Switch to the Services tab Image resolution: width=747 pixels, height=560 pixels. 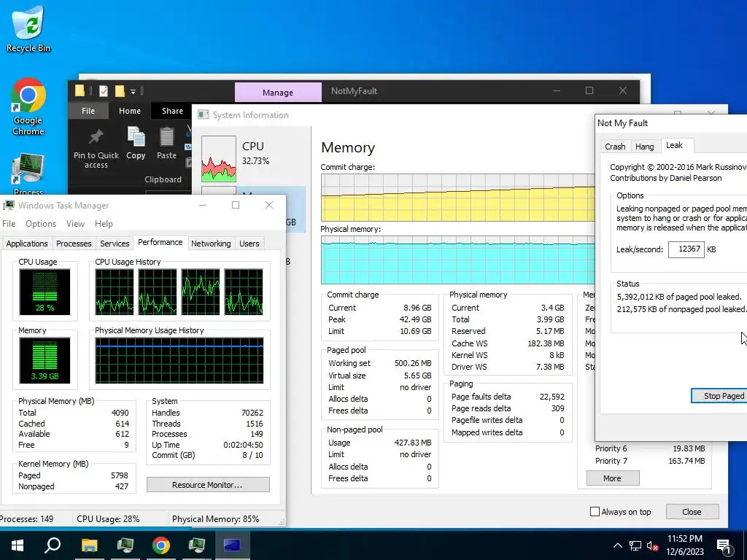coord(115,244)
